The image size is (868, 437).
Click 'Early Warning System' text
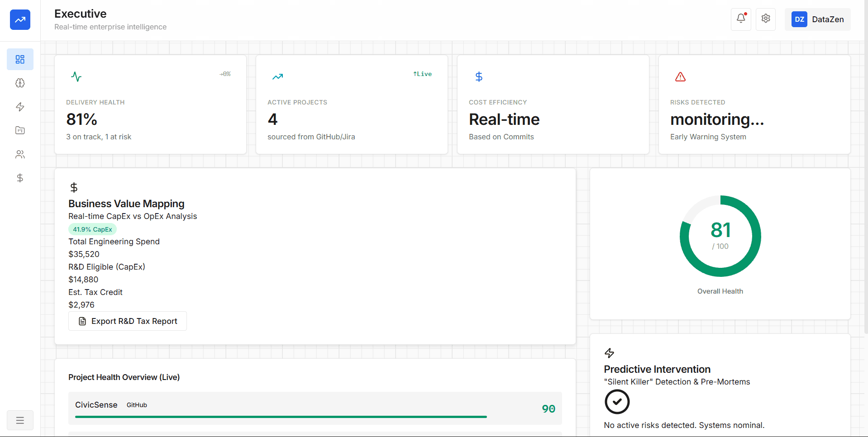(x=708, y=137)
